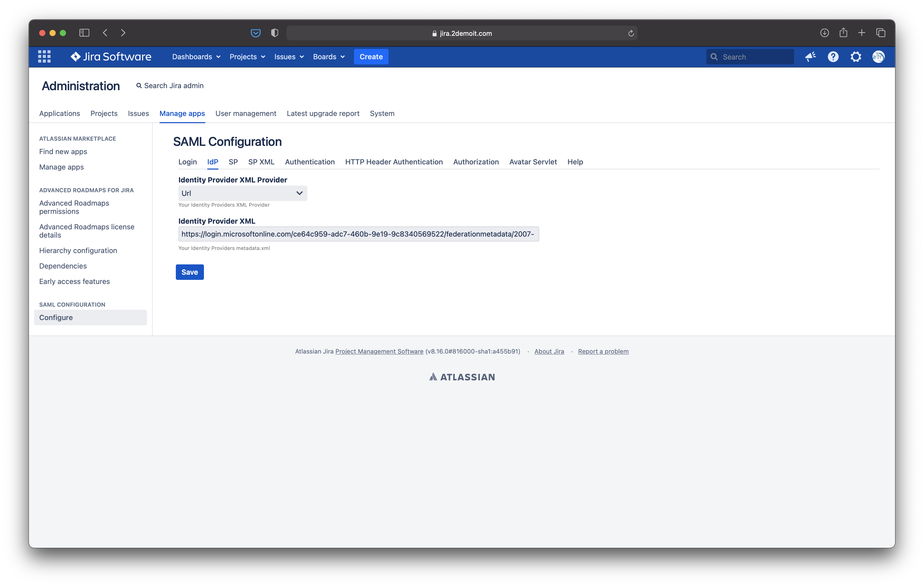
Task: Go back with the browser back arrow
Action: [105, 33]
